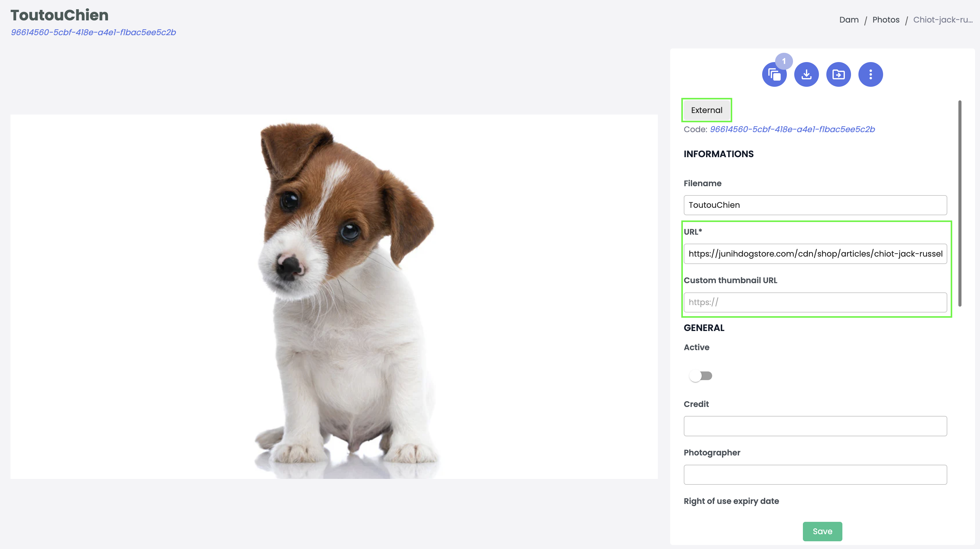Open the asset code link in sidebar

click(792, 129)
